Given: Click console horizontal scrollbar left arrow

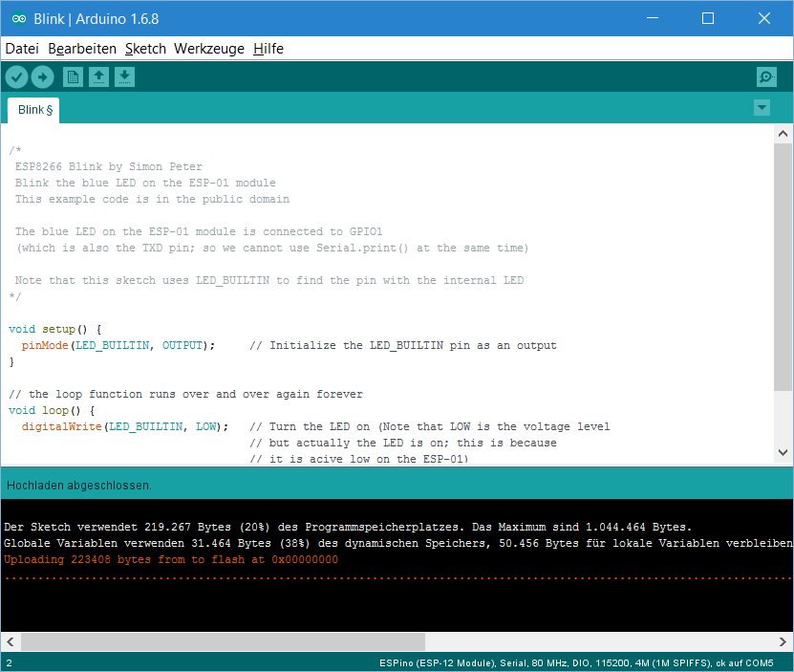Looking at the screenshot, I should (x=11, y=641).
